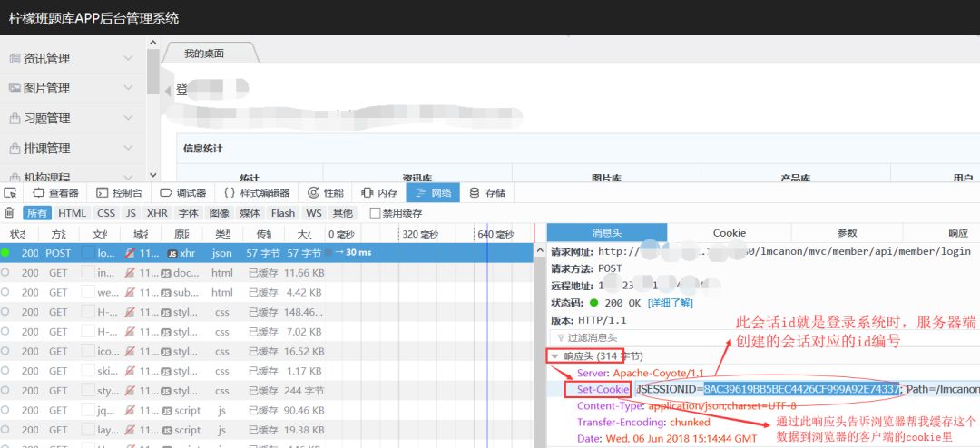Click the green 200 OK status dot
Image resolution: width=980 pixels, height=448 pixels.
(x=594, y=303)
